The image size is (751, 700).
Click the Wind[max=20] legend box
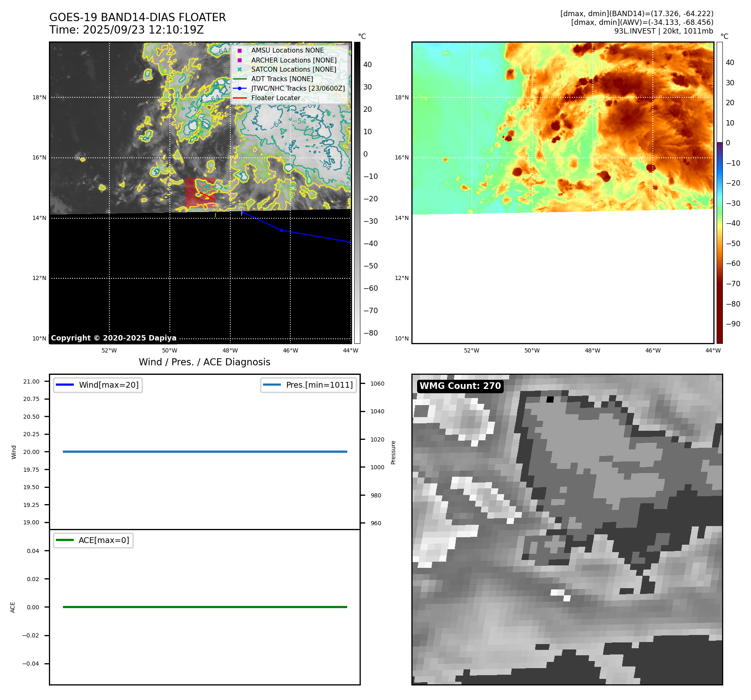(x=98, y=385)
